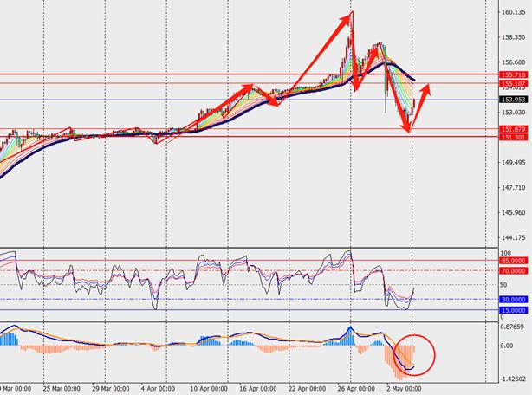Click the 4 Apr 00:00 date label
The width and height of the screenshot is (532, 395).
(158, 389)
